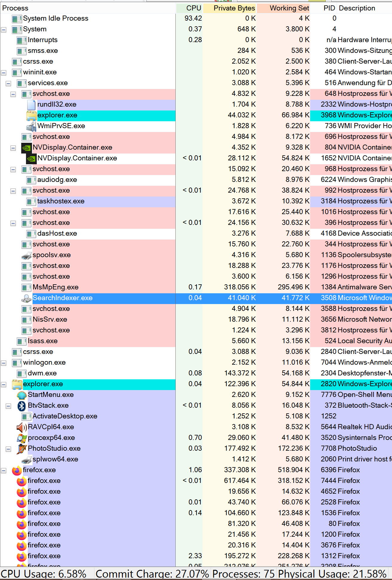Select the csrss.exe row with PID 380
Viewport: 392px width, 580px height.
[196, 62]
